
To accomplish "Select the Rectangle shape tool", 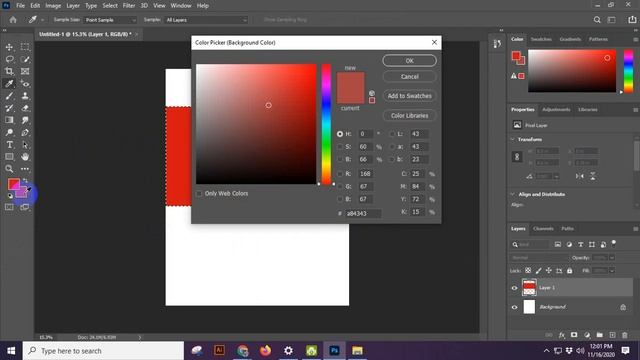I will [9, 157].
